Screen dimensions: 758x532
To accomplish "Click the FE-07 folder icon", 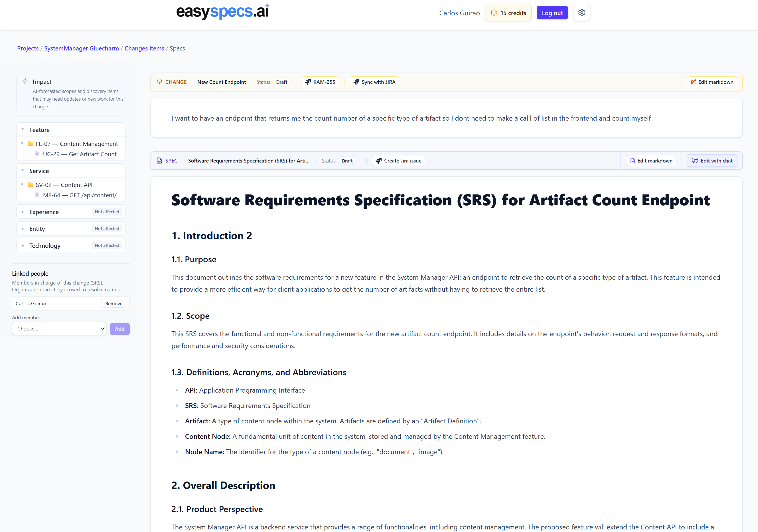I will tap(31, 144).
